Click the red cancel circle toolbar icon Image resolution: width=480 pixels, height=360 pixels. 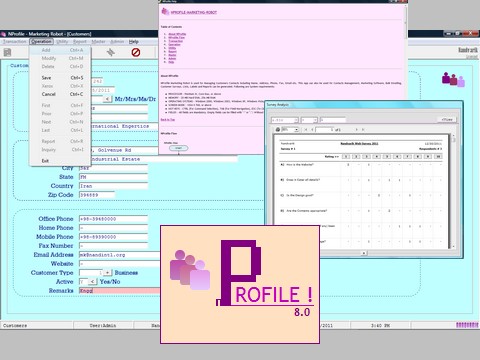point(136,52)
